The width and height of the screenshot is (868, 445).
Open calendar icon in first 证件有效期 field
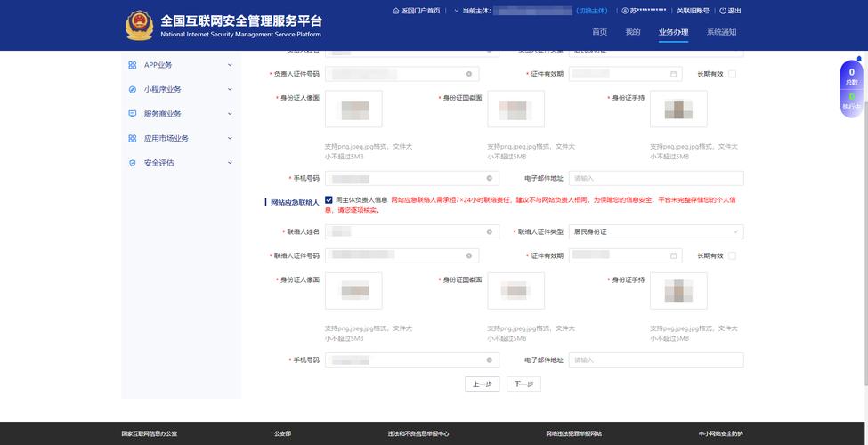pos(674,74)
